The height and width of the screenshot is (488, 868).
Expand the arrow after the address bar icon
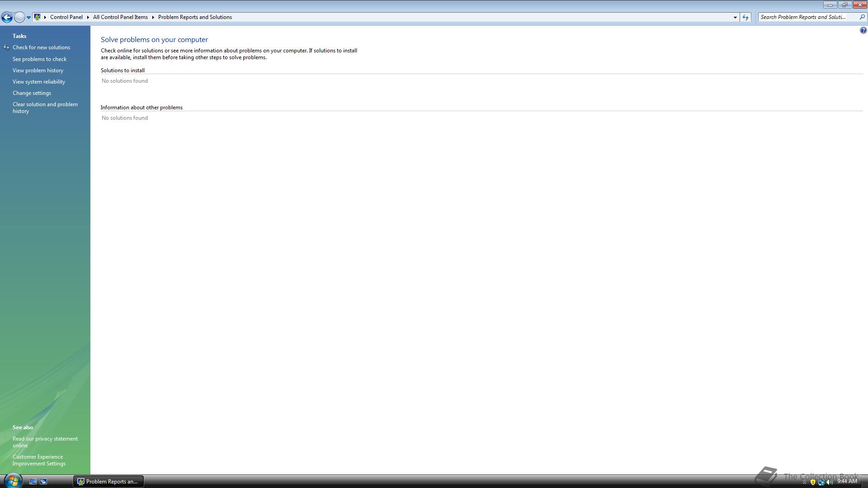45,17
